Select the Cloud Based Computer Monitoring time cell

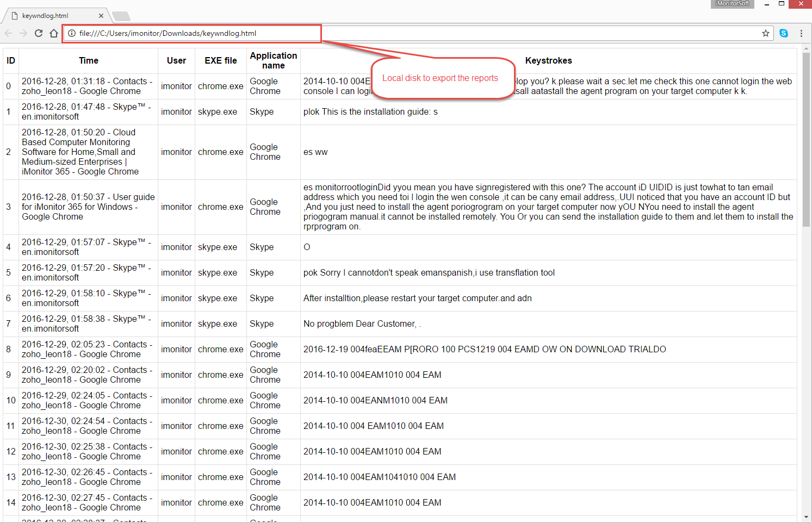89,152
